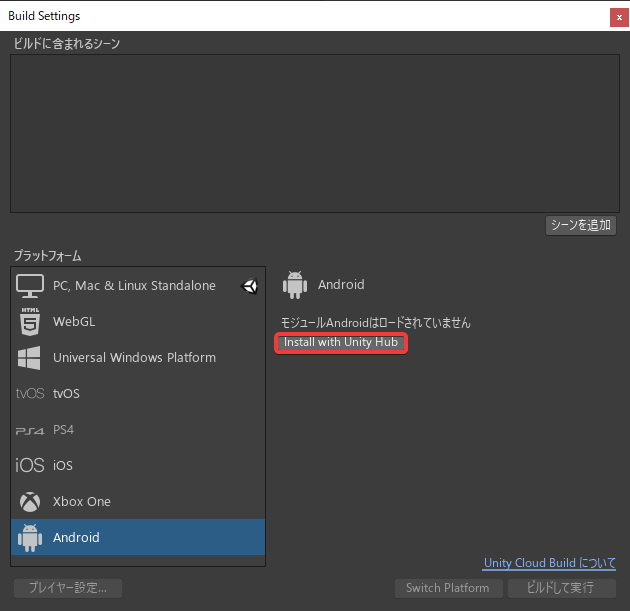Click the Universal Windows Platform logo icon
This screenshot has height=611, width=630.
point(29,358)
